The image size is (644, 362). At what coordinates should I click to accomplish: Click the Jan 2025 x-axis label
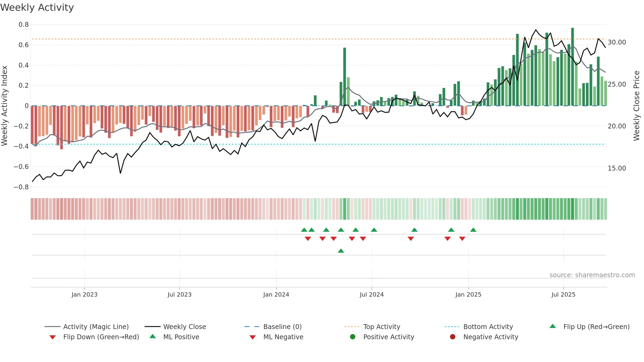tap(468, 294)
